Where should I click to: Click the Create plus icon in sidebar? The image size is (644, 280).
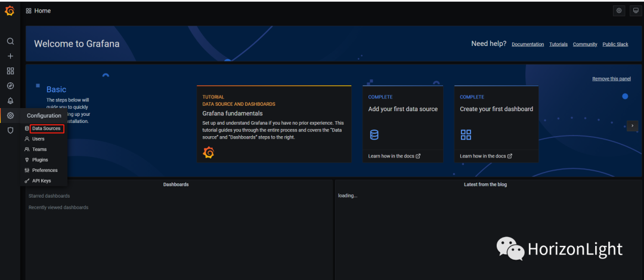[x=10, y=56]
